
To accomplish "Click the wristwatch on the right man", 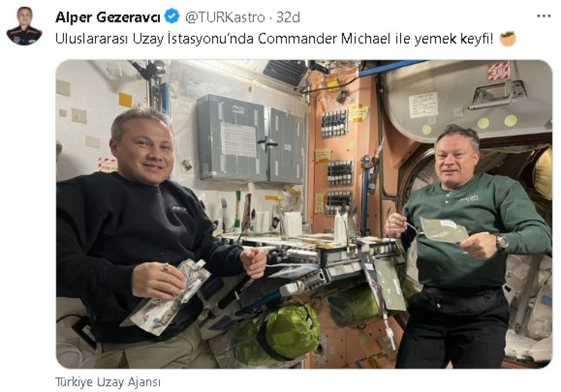I will (x=502, y=242).
